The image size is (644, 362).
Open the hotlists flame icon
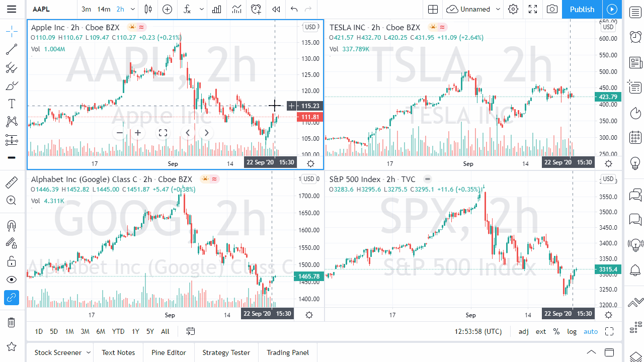click(x=635, y=113)
